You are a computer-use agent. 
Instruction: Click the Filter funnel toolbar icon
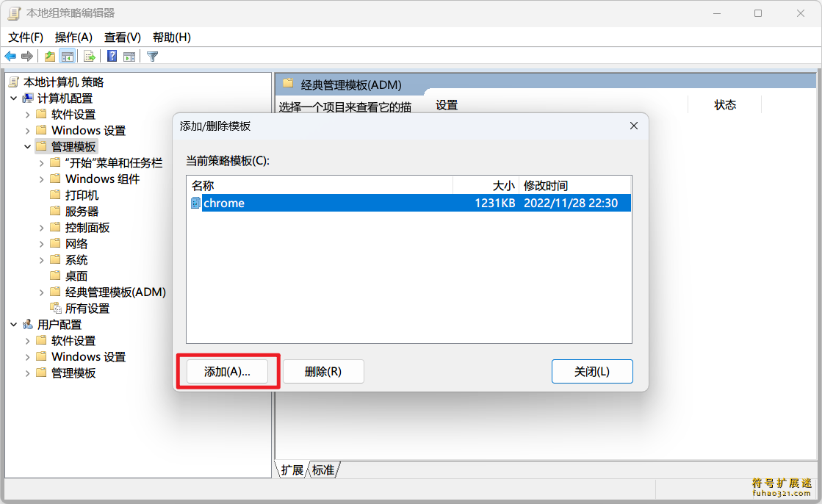pyautogui.click(x=153, y=56)
